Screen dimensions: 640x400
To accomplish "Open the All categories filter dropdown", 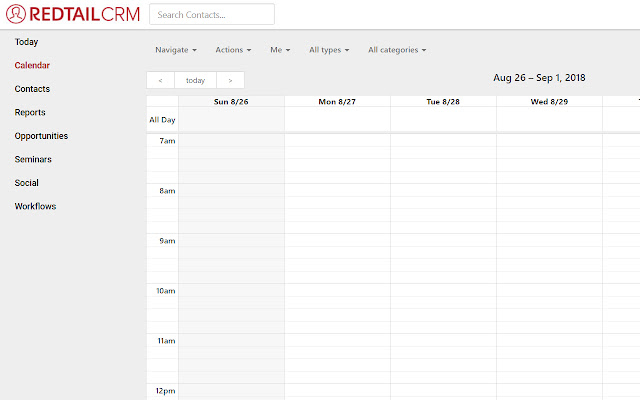I will click(397, 50).
